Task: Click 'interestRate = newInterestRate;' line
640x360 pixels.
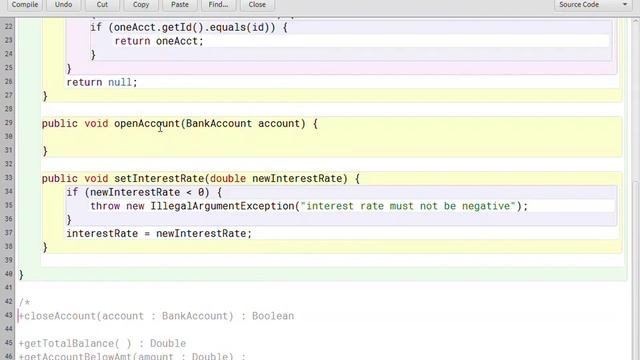Action: coord(159,233)
